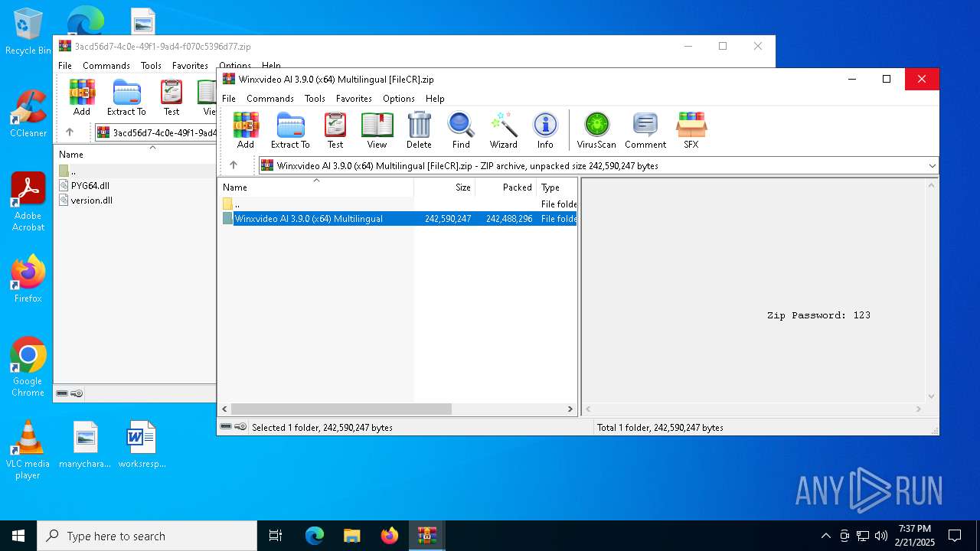Click drive icon in front status bar
The image size is (980, 551).
227,427
